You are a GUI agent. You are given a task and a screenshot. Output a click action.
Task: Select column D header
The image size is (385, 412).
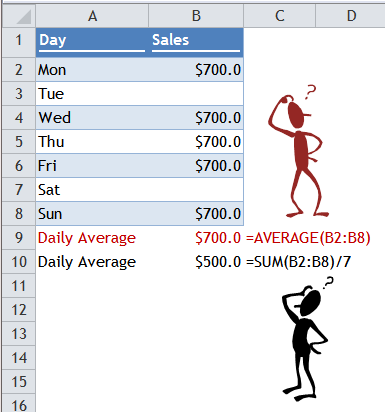(350, 16)
